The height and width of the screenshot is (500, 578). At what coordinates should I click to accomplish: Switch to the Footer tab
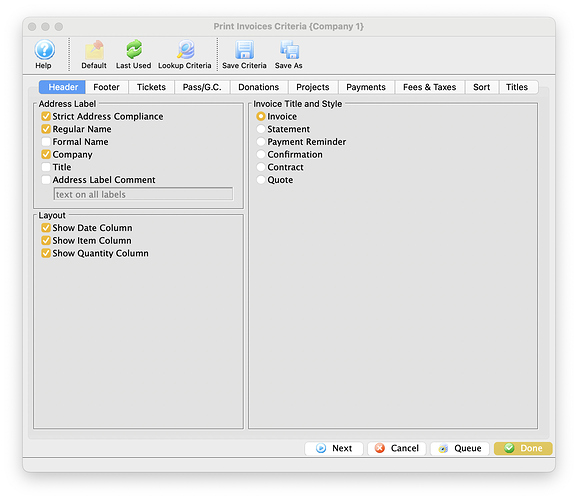pyautogui.click(x=107, y=87)
